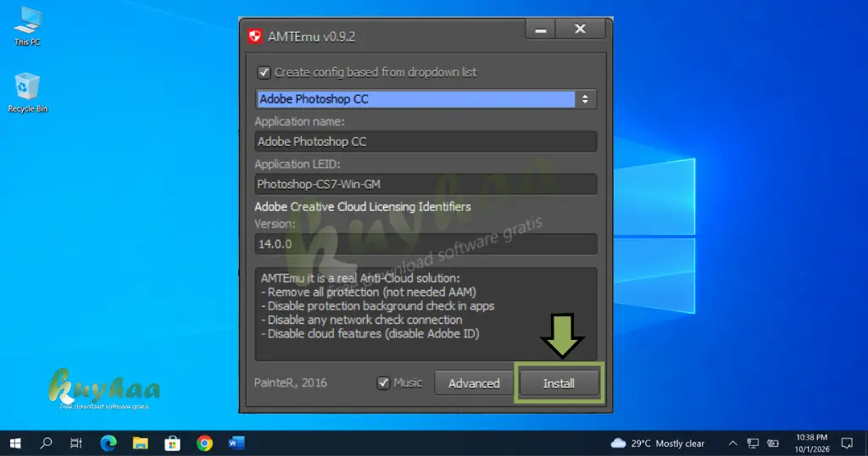Uncheck Create config based from dropdown list

click(x=264, y=73)
